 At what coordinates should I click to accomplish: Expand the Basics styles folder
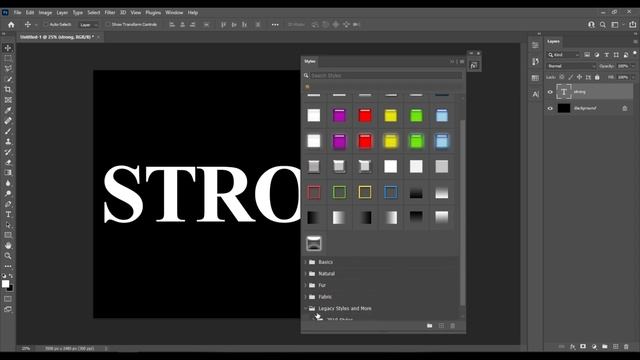[305, 262]
